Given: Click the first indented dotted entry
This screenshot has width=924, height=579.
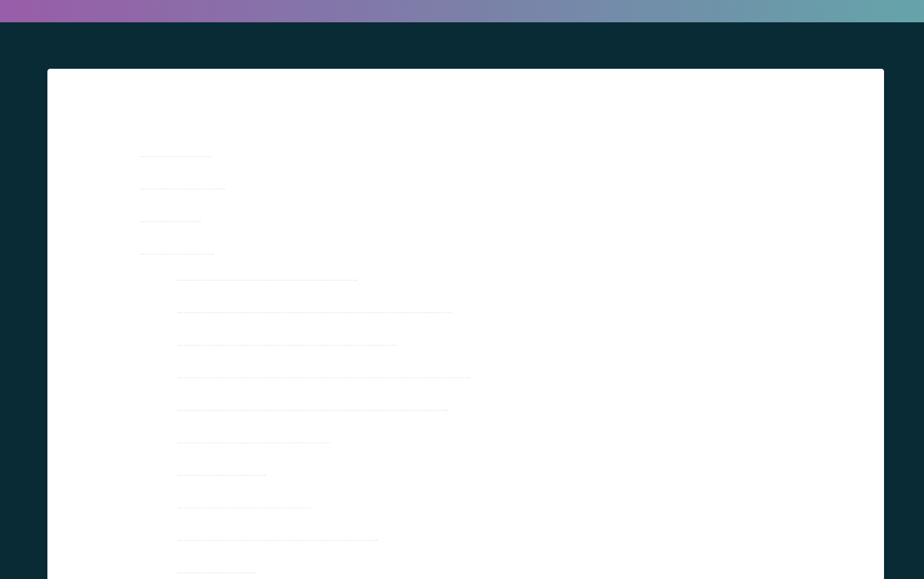Looking at the screenshot, I should coord(267,279).
